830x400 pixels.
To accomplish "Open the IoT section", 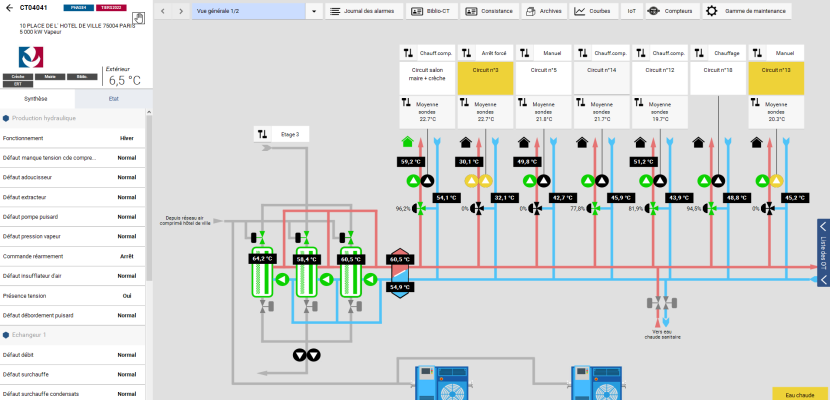I will pyautogui.click(x=631, y=11).
